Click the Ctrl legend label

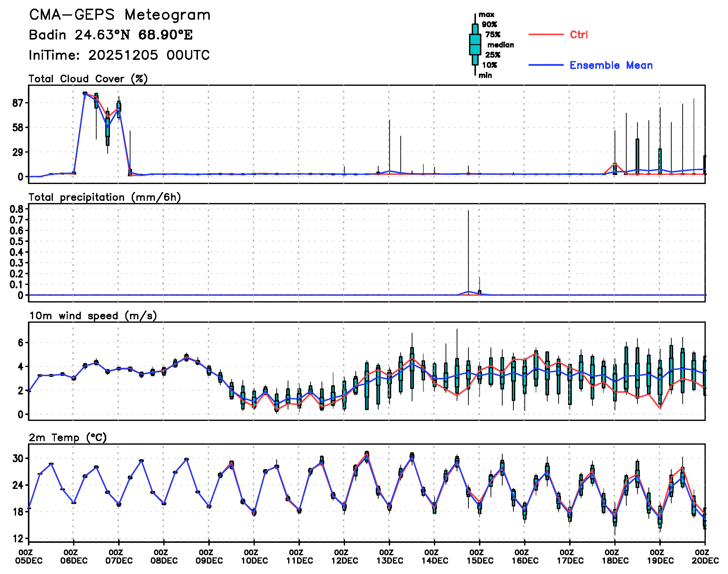pos(578,35)
